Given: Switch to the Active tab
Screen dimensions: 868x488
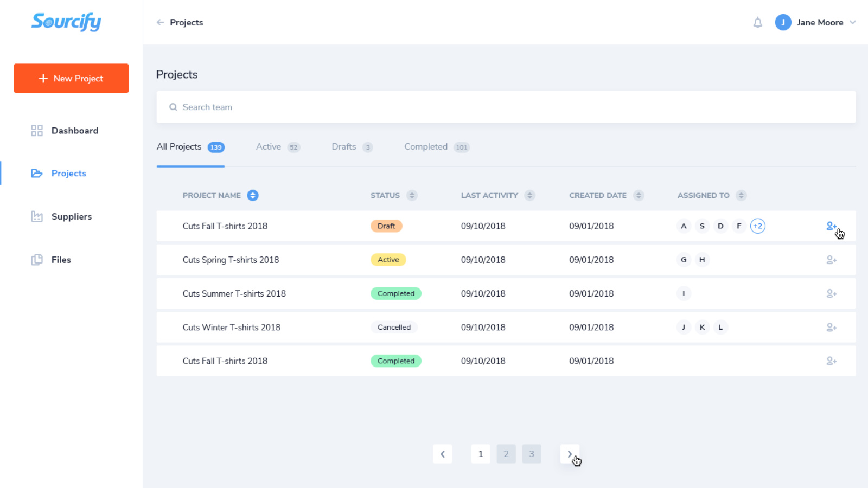Looking at the screenshot, I should point(278,147).
